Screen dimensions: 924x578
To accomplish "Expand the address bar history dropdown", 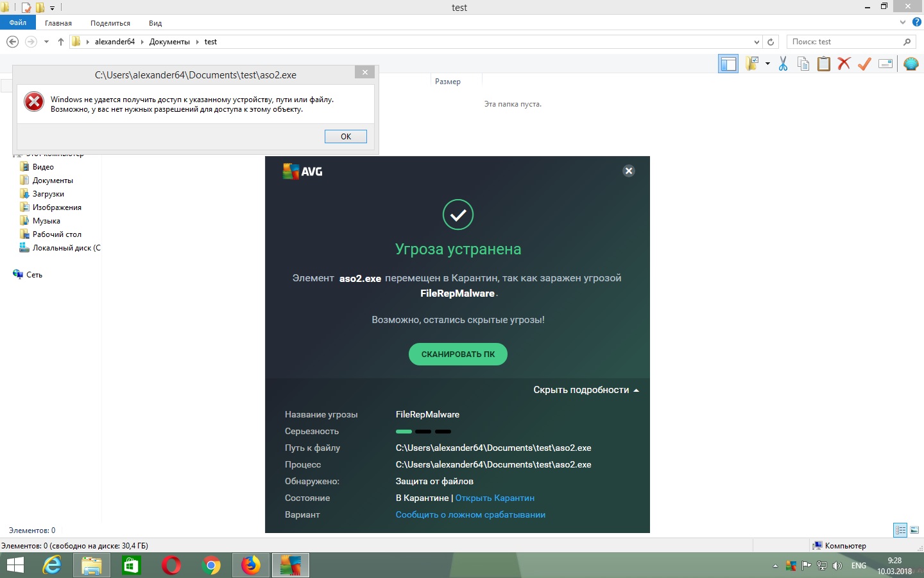I will pos(757,42).
